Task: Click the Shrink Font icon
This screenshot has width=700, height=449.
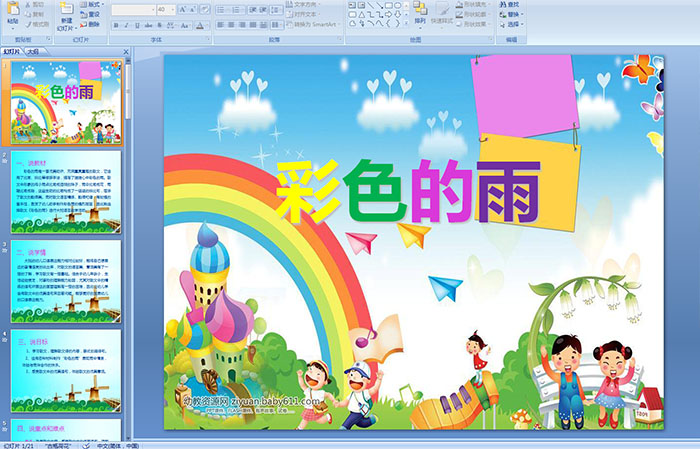Action: [192, 9]
